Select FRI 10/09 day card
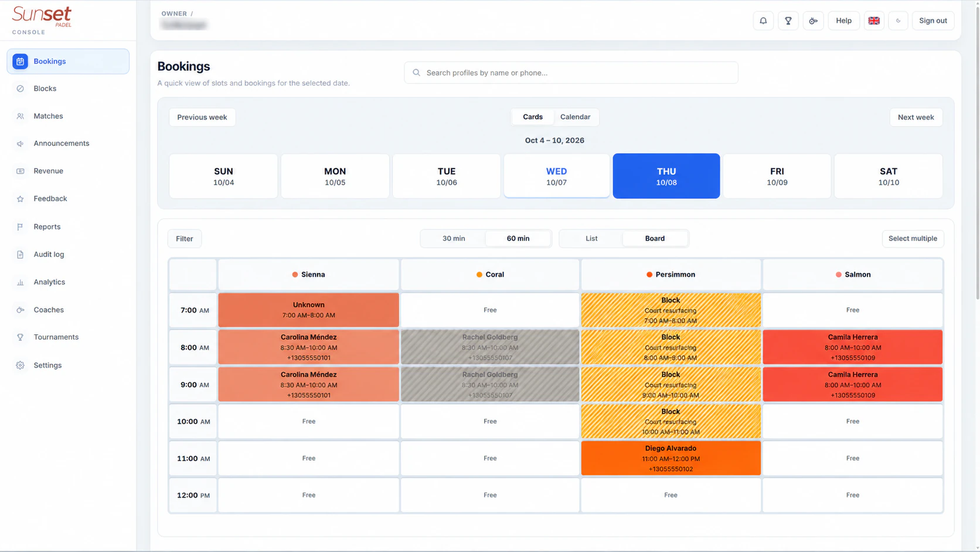The height and width of the screenshot is (552, 980). pyautogui.click(x=777, y=176)
